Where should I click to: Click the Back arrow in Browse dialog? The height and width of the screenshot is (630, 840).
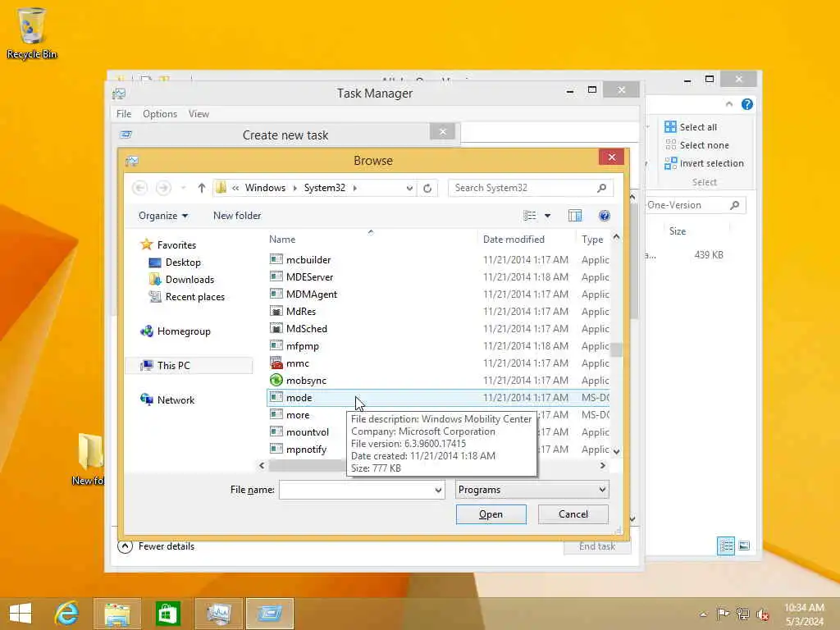point(139,188)
